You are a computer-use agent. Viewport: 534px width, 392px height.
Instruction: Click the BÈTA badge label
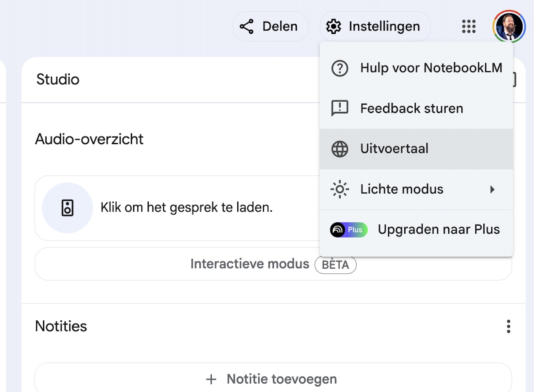click(x=335, y=265)
